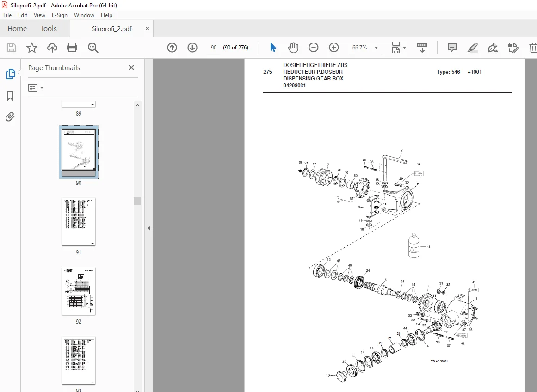Go to next page with down arrow
The image size is (537, 392).
192,48
